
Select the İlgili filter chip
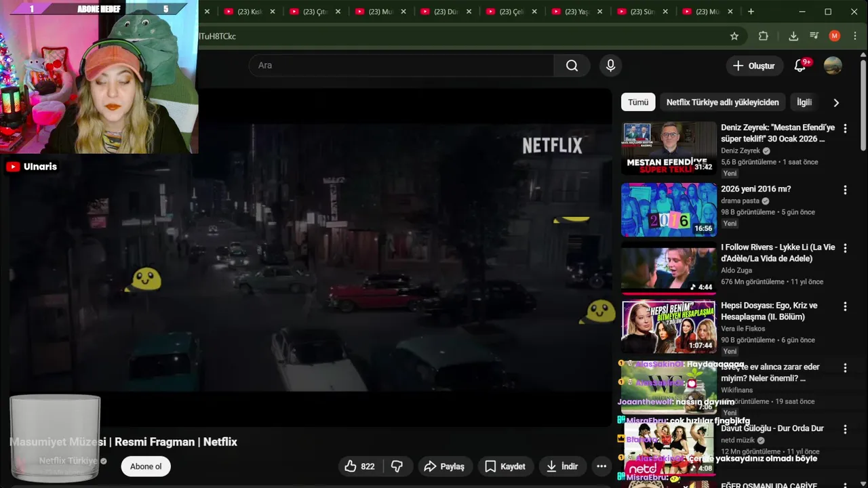pyautogui.click(x=804, y=102)
